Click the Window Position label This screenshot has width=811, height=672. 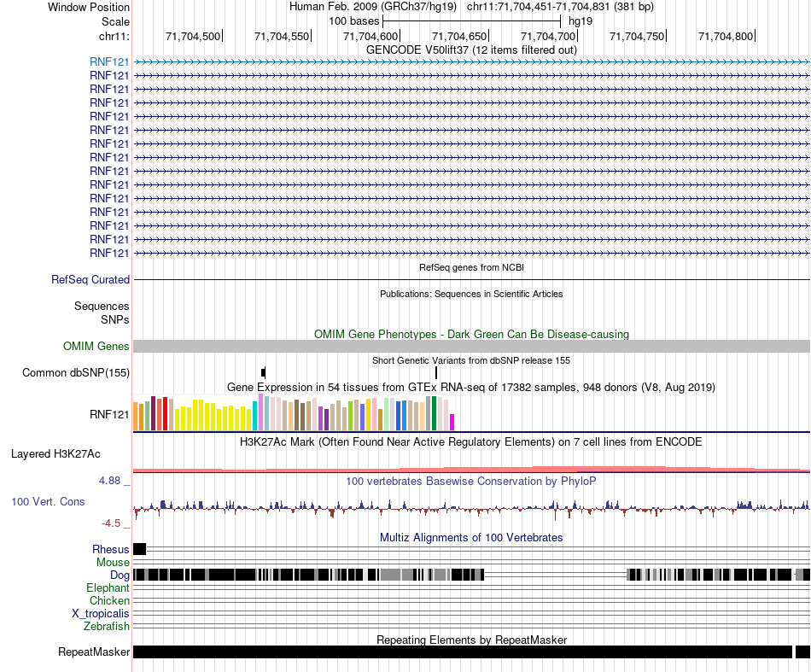89,7
